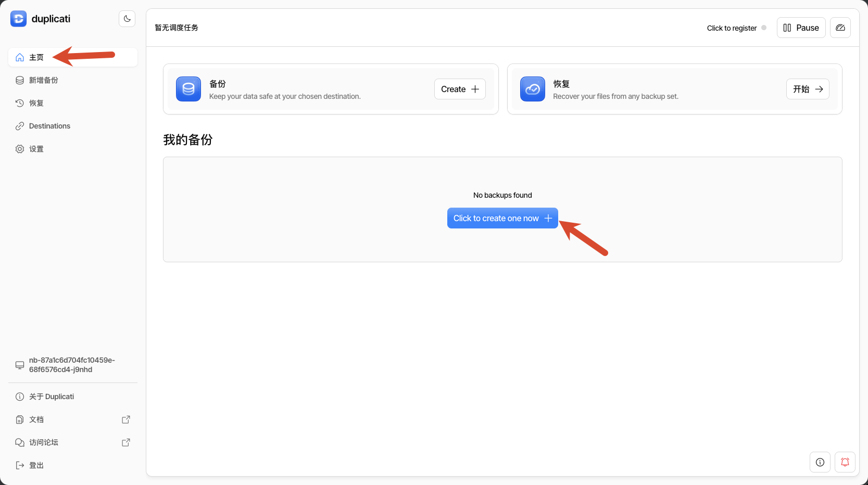Toggle dark mode with the moon icon
Viewport: 868px width, 485px height.
click(x=127, y=19)
